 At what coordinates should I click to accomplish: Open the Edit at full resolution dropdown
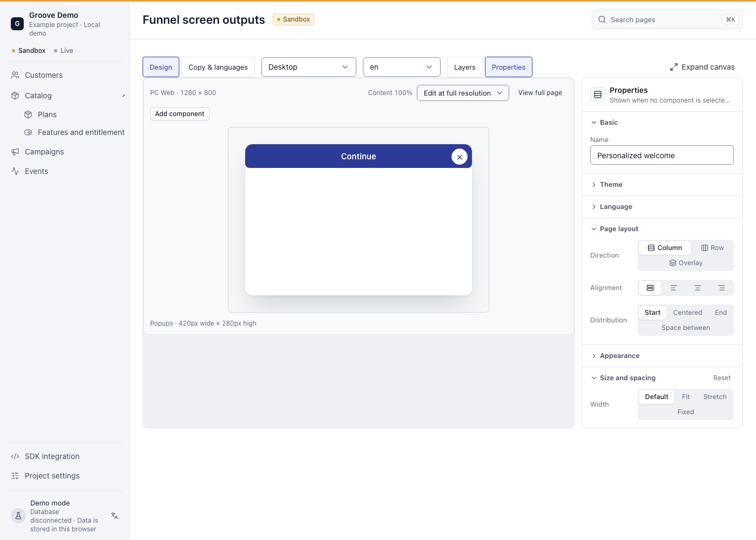[x=463, y=93]
